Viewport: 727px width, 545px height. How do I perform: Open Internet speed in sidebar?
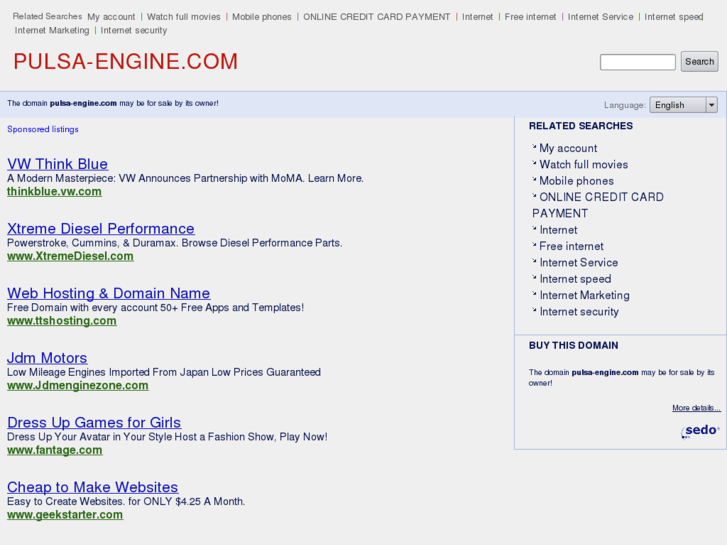click(575, 279)
